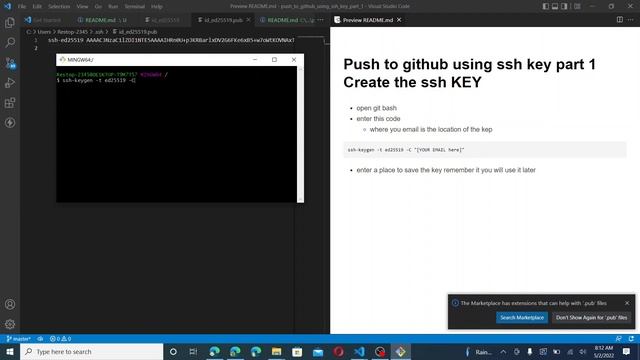Switch to the Get Started tab
Screen dimensions: 640x360
click(x=43, y=20)
